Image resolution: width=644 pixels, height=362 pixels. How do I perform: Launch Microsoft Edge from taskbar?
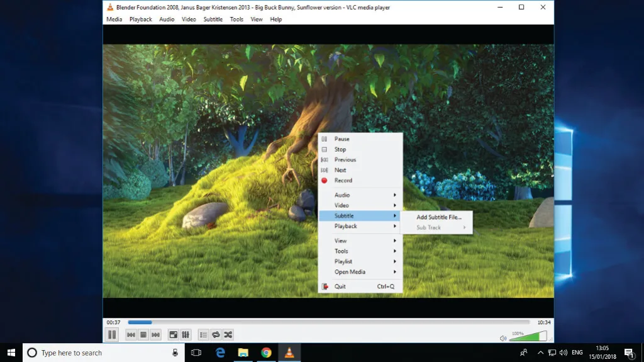pyautogui.click(x=220, y=353)
